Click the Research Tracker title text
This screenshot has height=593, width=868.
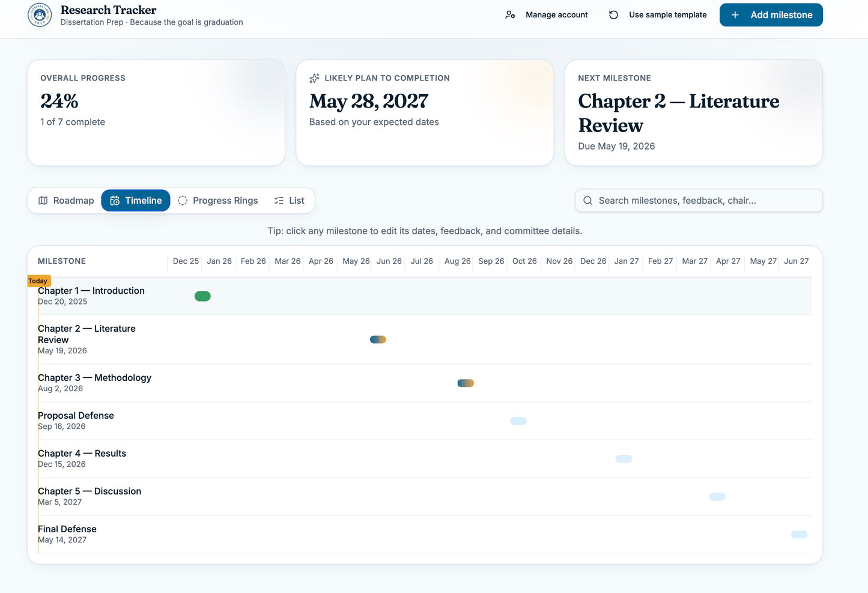click(x=108, y=10)
